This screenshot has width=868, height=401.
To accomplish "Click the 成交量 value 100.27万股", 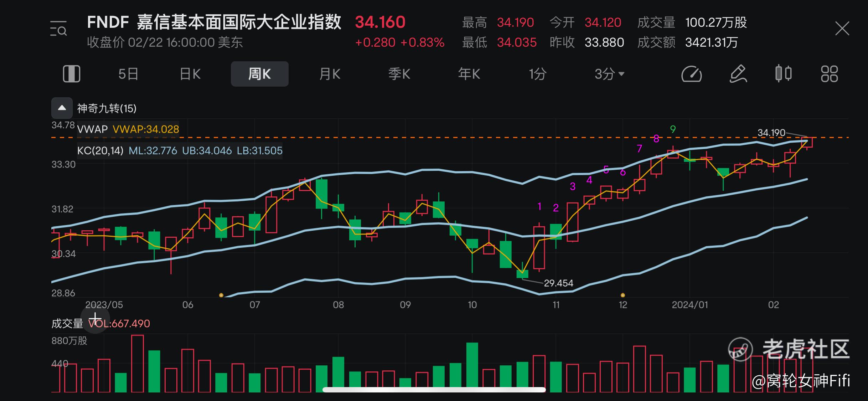I will pos(716,22).
